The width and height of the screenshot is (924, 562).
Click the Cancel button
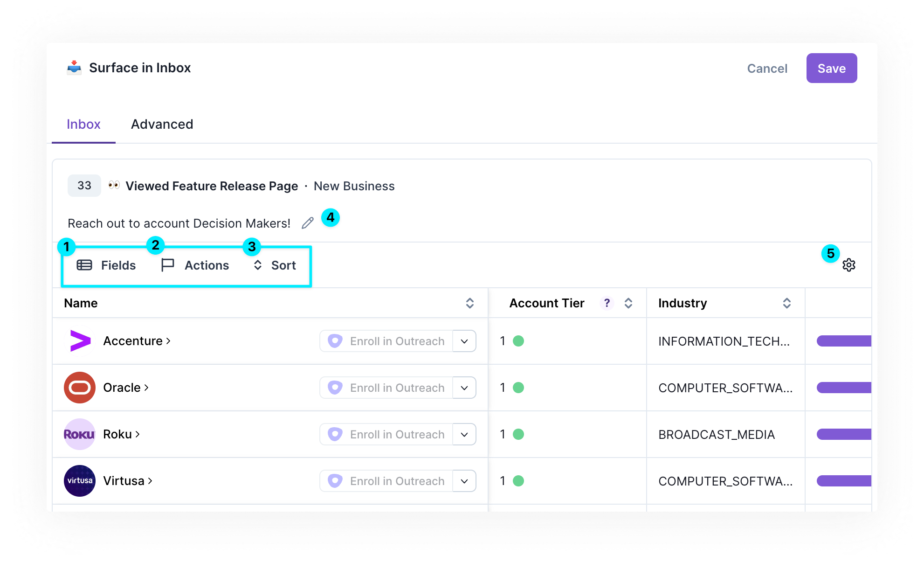point(767,69)
